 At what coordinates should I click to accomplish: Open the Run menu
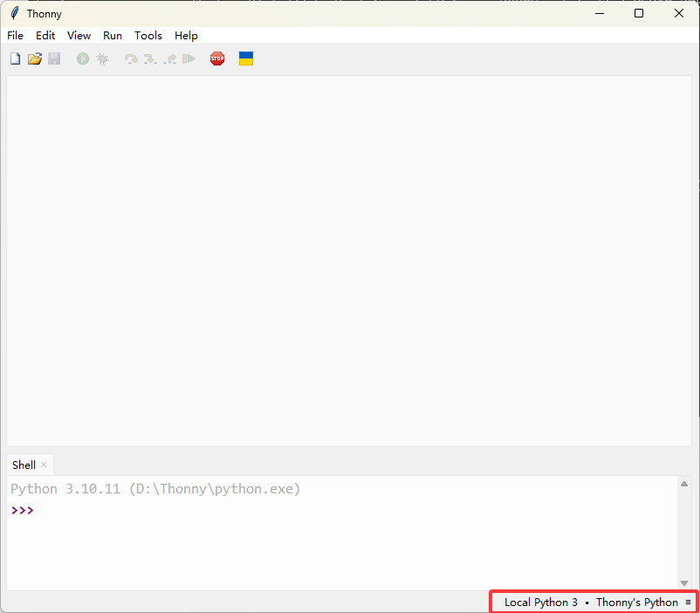tap(113, 36)
